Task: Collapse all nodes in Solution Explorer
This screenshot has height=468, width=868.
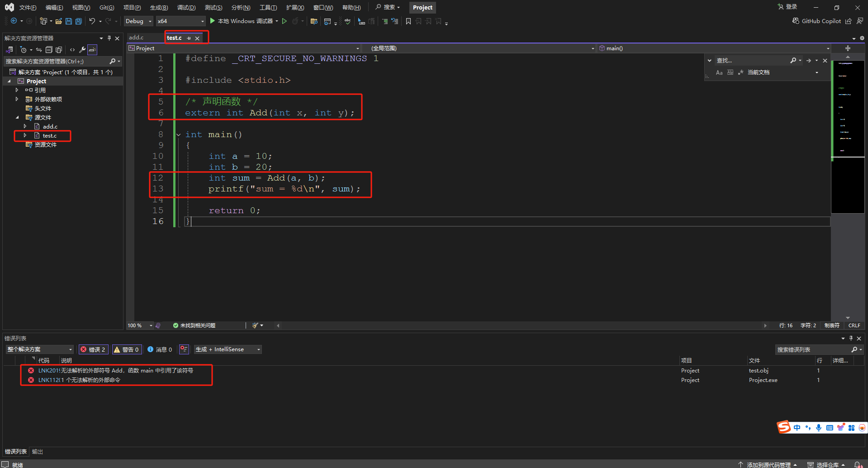Action: click(x=49, y=50)
